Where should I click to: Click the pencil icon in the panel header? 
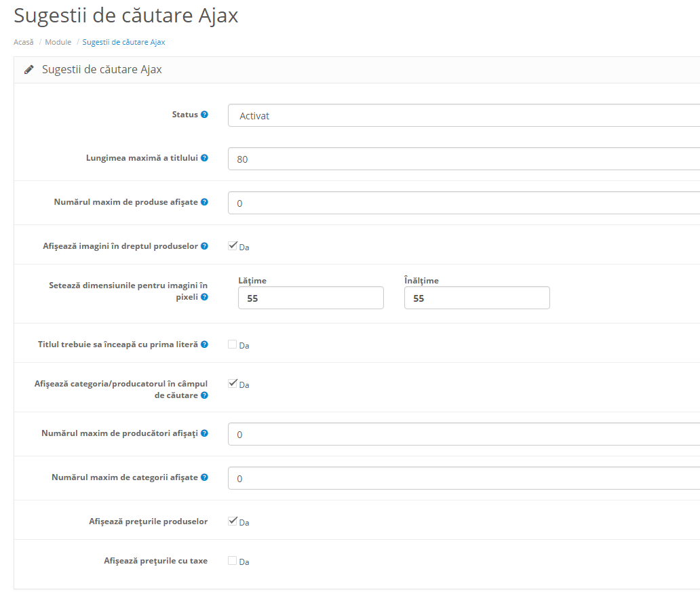coord(28,68)
